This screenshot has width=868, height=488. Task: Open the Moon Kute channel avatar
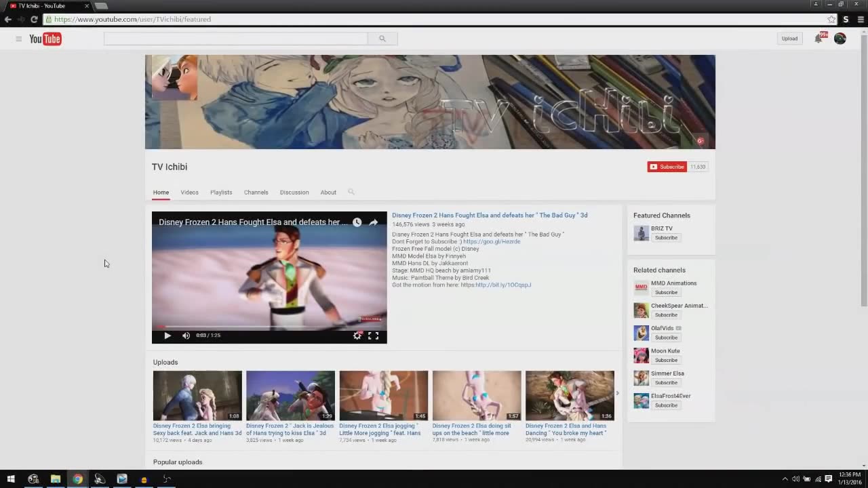(641, 355)
